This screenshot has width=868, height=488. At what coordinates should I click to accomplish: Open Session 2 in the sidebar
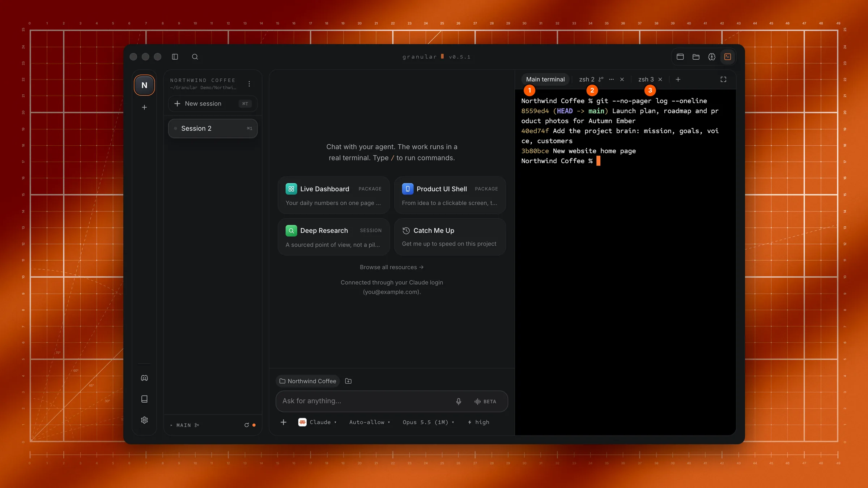[x=213, y=128]
